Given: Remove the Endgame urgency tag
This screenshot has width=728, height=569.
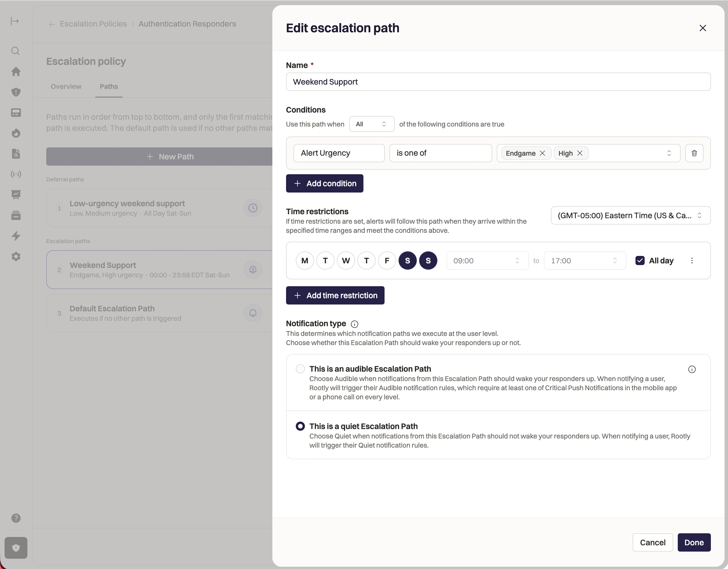Looking at the screenshot, I should click(x=542, y=153).
